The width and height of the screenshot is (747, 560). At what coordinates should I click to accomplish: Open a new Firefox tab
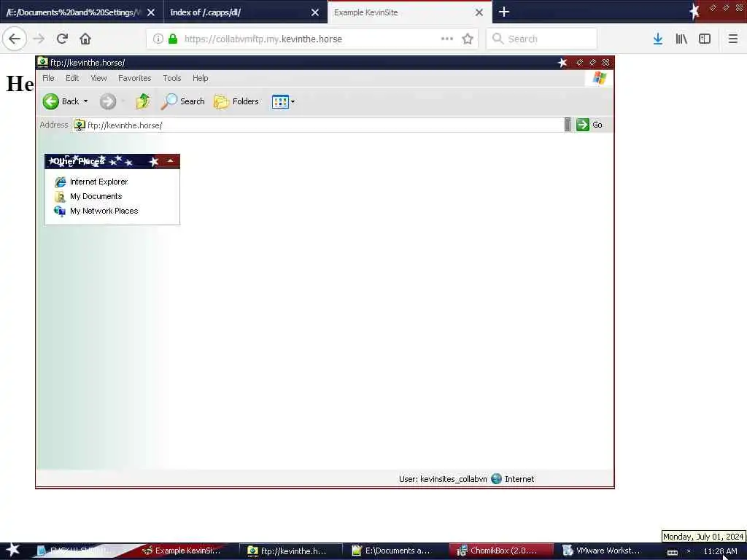[504, 12]
